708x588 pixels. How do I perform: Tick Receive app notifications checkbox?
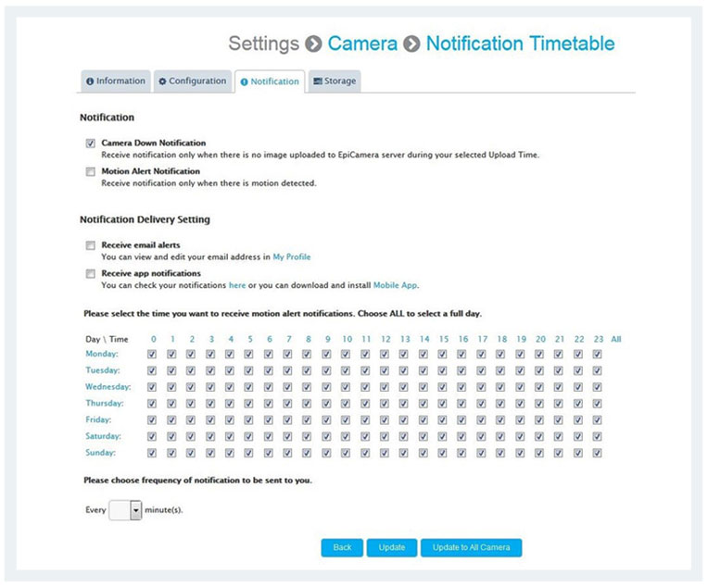click(x=91, y=274)
